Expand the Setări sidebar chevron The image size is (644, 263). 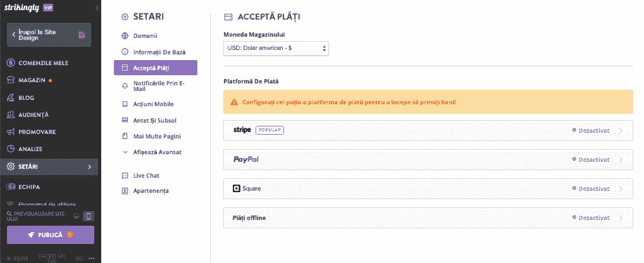pos(90,166)
